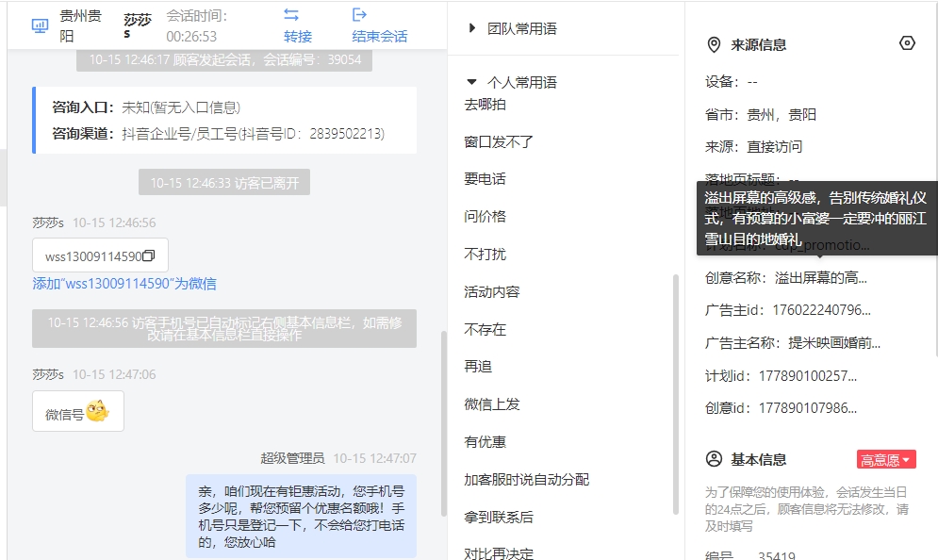Click the 访客已离开 system notice

(224, 183)
